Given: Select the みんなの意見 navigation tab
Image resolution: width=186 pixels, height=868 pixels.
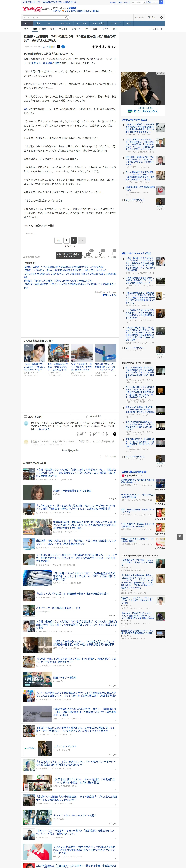Looking at the screenshot, I should 98,24.
